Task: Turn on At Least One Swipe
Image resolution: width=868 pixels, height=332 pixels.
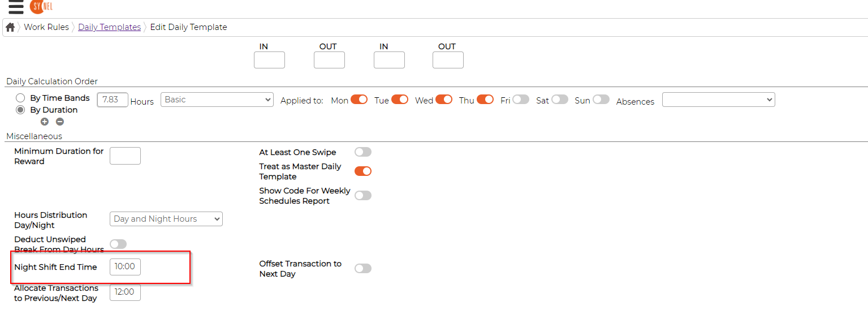Action: [363, 152]
